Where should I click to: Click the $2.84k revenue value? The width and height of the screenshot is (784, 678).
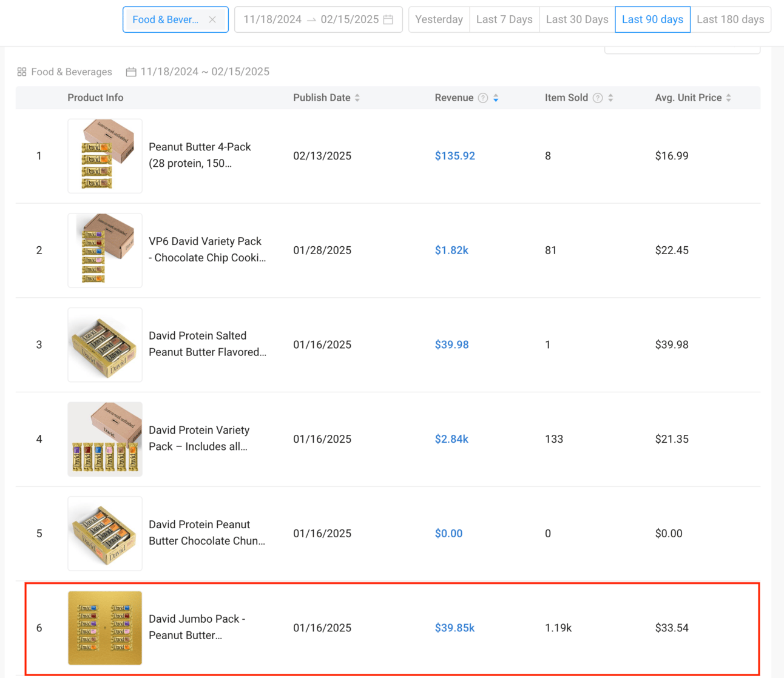coord(451,439)
